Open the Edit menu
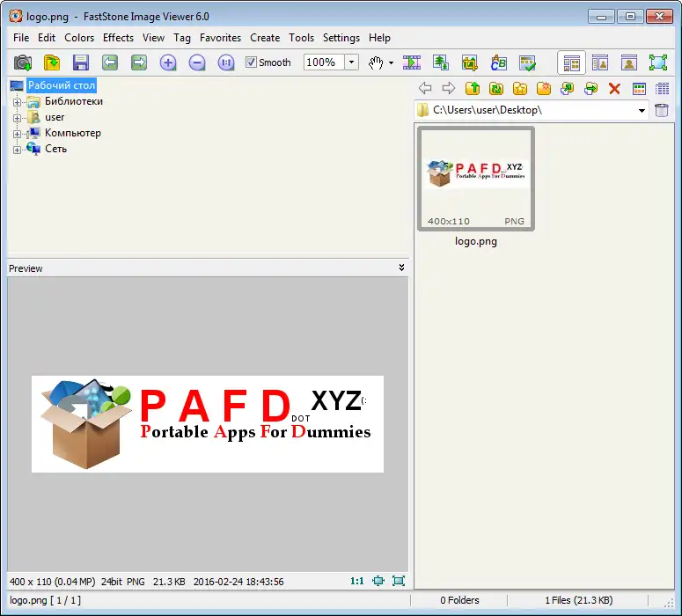 [x=47, y=38]
